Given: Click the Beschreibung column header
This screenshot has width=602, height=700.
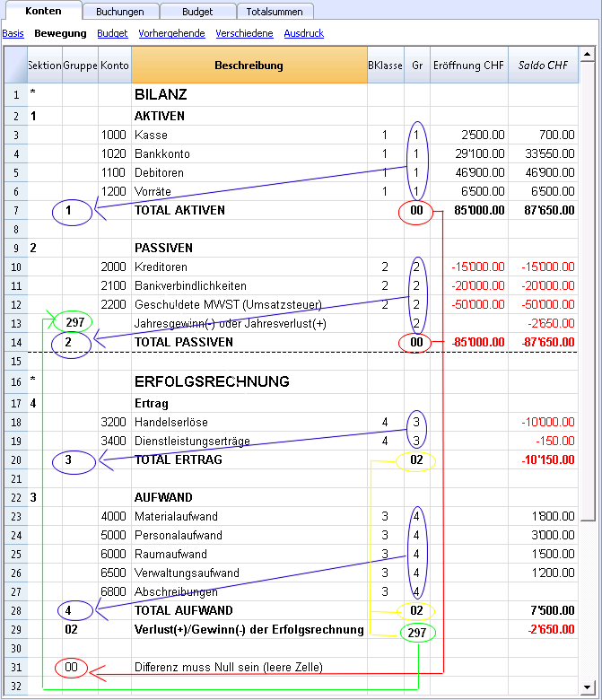Looking at the screenshot, I should point(249,66).
